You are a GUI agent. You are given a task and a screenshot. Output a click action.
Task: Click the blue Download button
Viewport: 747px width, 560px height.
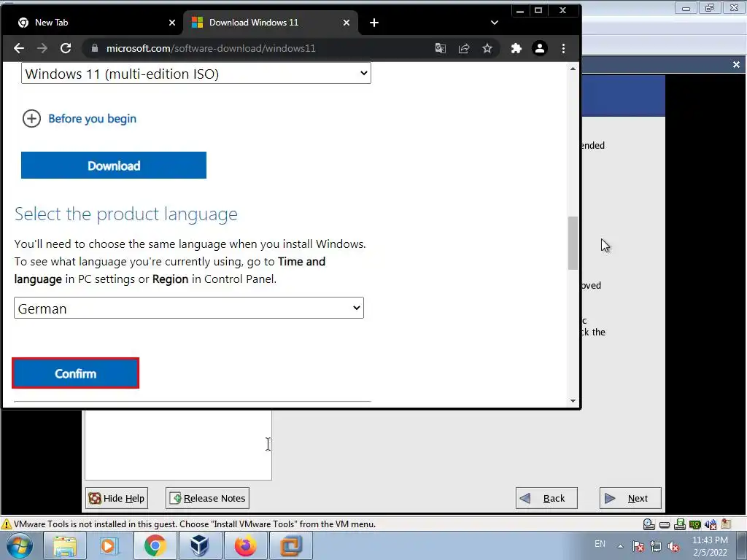[113, 166]
